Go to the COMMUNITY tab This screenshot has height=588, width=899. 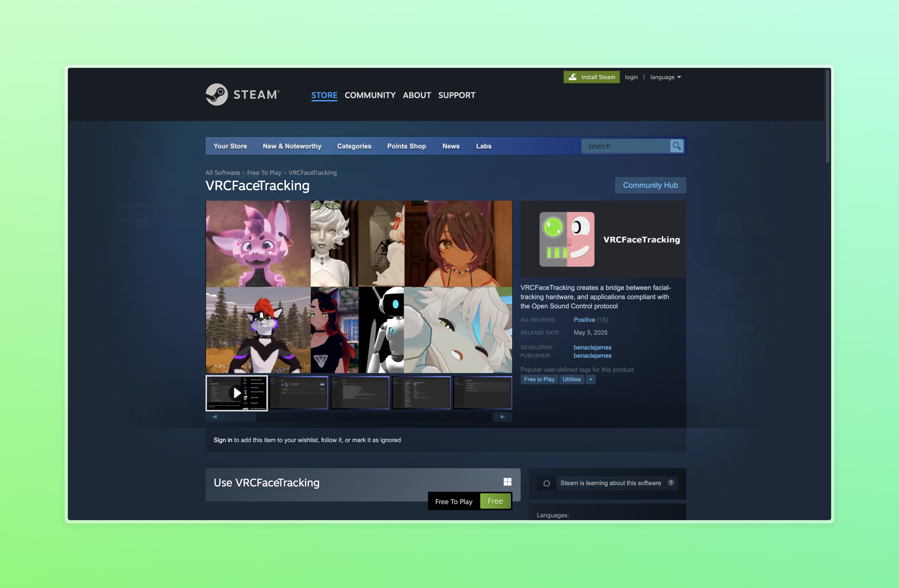click(x=370, y=95)
